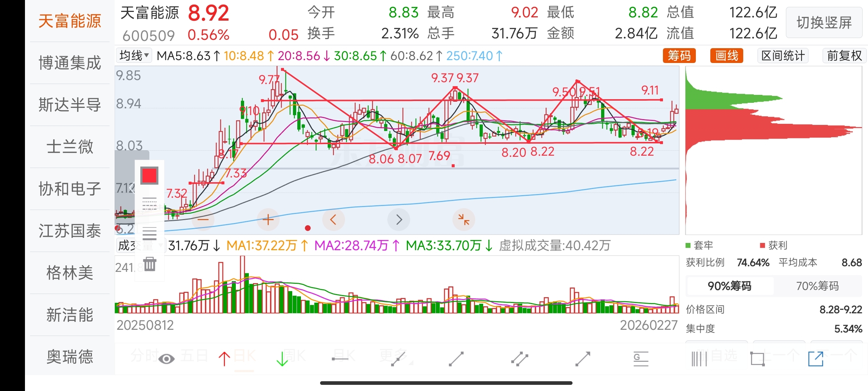
Task: Open the 区间统计 range statistics
Action: coord(783,56)
